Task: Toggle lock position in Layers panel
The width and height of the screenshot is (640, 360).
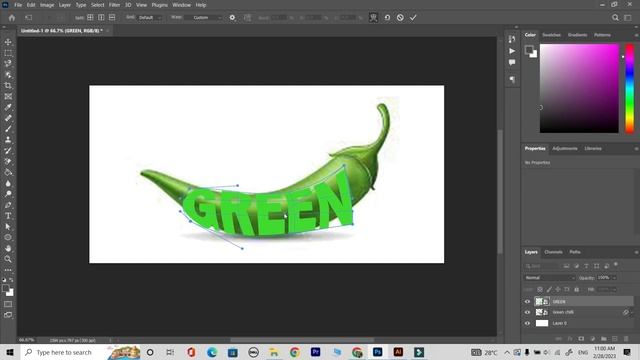Action: (x=558, y=289)
